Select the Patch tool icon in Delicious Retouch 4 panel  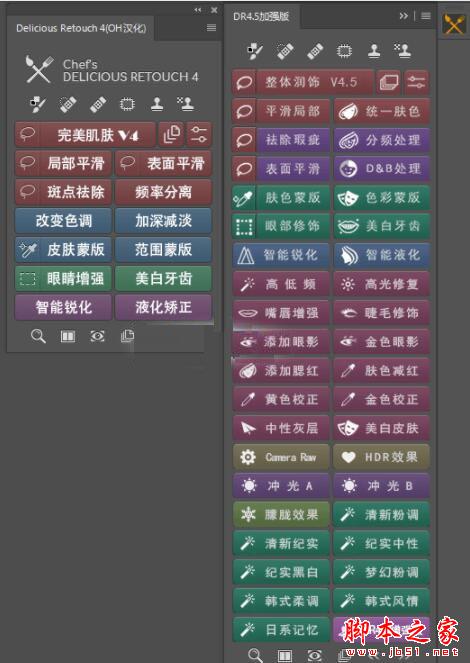pos(127,104)
